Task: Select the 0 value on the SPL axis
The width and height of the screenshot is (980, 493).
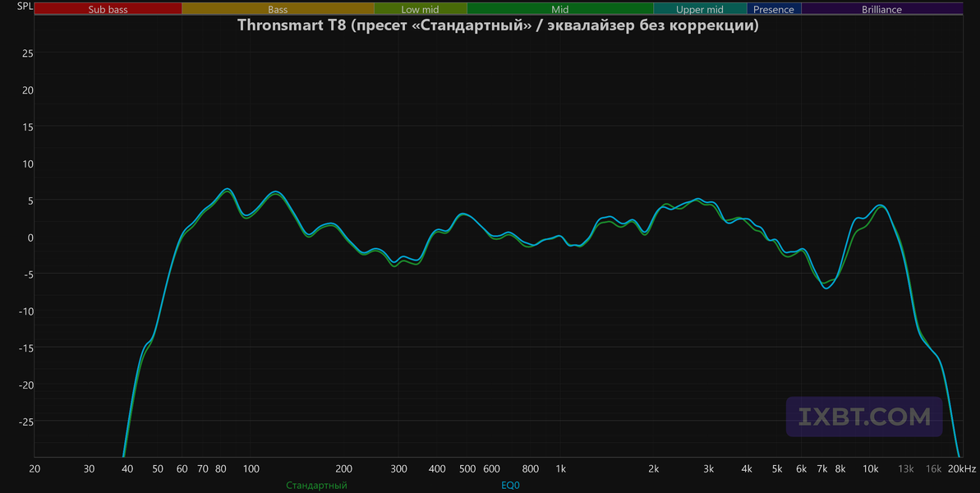Action: pos(30,237)
